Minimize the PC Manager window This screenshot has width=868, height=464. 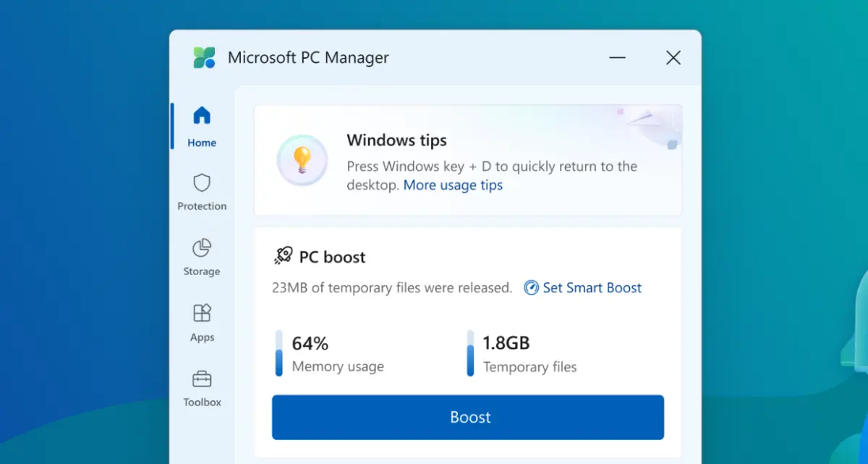[x=617, y=58]
